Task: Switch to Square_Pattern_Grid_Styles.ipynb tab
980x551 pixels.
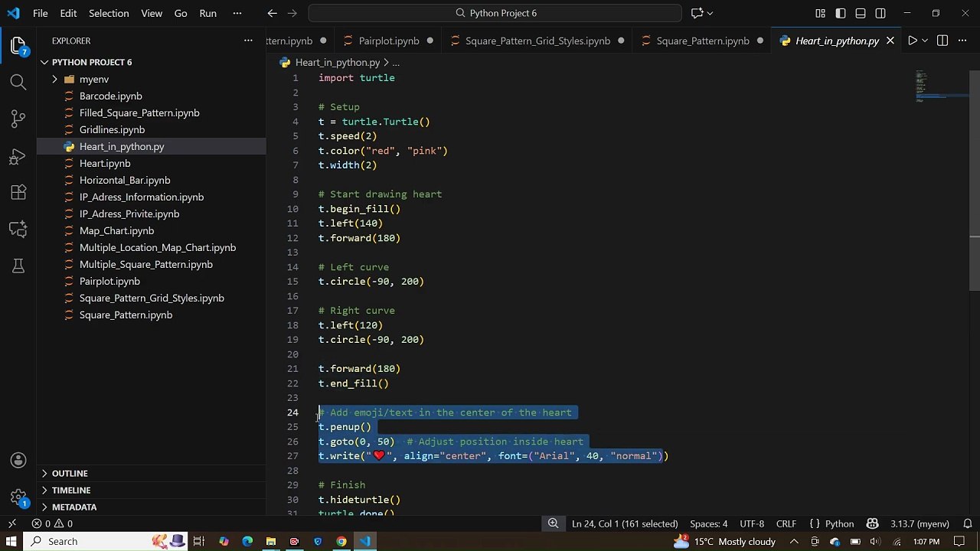Action: 537,41
